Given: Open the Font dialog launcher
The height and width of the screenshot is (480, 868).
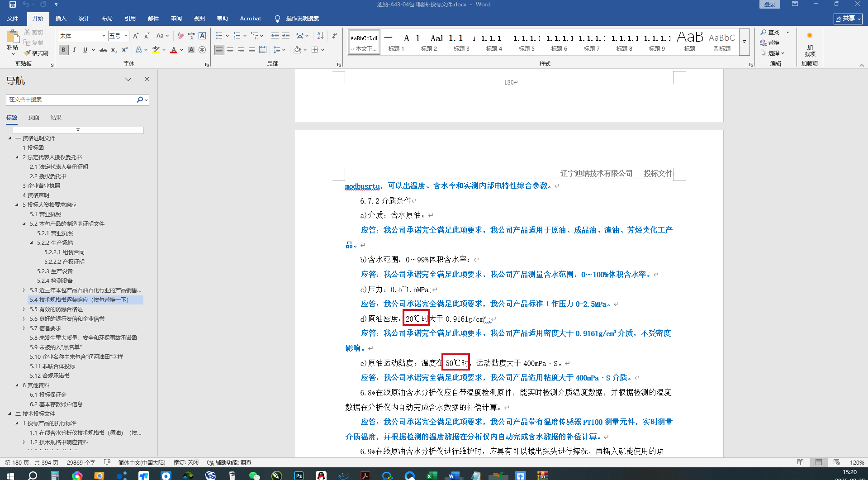Looking at the screenshot, I should [207, 64].
